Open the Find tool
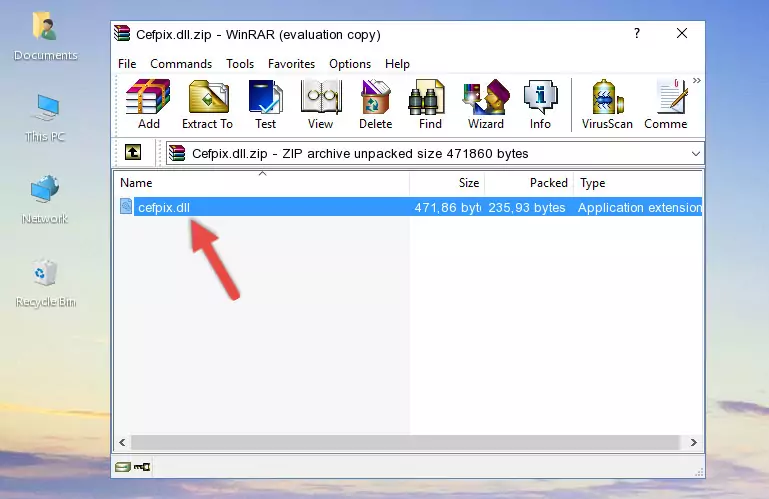The height and width of the screenshot is (499, 769). [430, 105]
